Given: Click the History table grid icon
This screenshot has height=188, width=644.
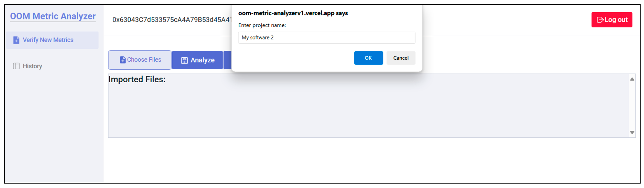Looking at the screenshot, I should click(16, 66).
